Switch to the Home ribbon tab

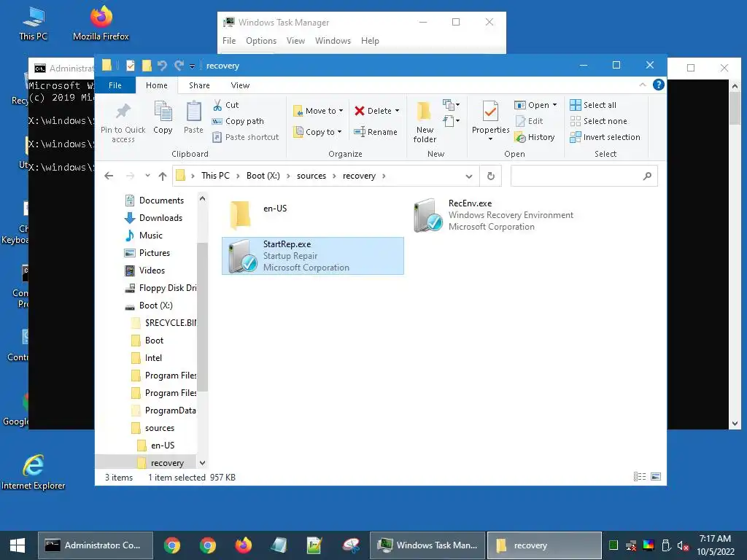156,85
